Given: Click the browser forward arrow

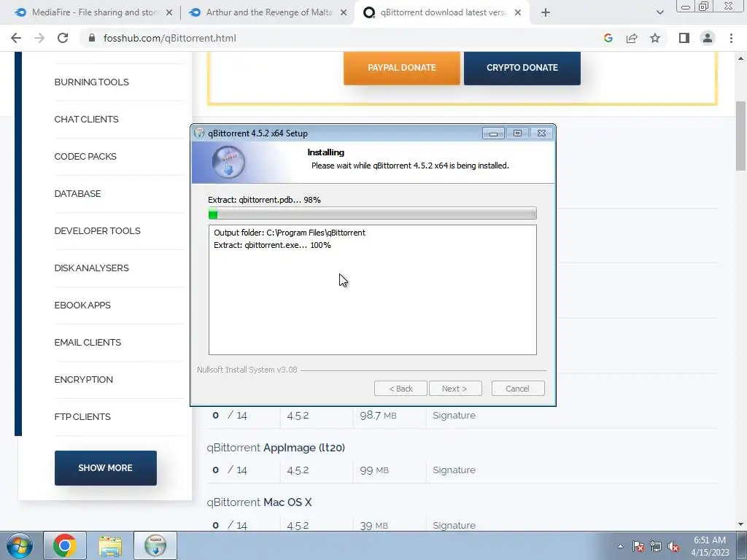Looking at the screenshot, I should (x=39, y=38).
